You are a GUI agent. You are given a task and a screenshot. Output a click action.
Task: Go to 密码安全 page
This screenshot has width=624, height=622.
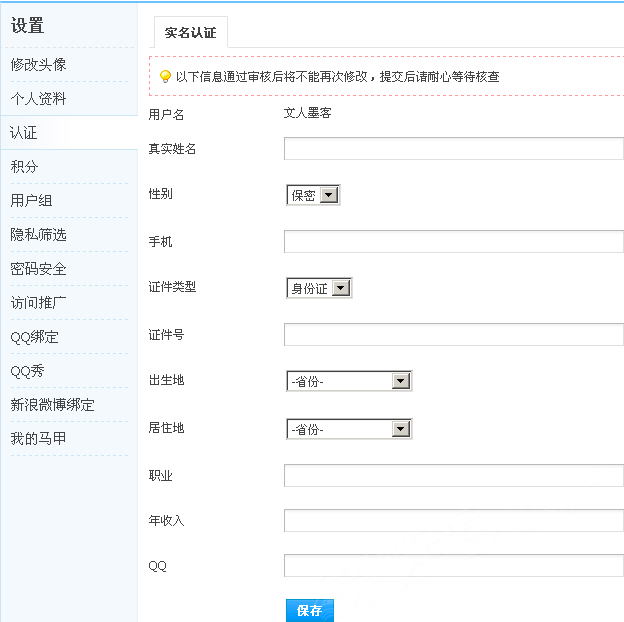[39, 269]
